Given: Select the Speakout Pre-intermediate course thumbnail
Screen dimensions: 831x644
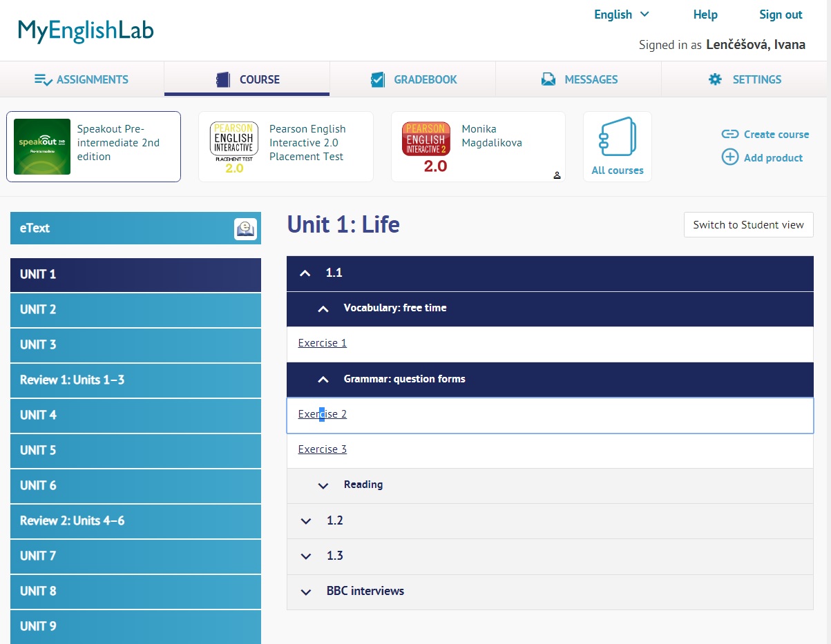Looking at the screenshot, I should [x=42, y=146].
